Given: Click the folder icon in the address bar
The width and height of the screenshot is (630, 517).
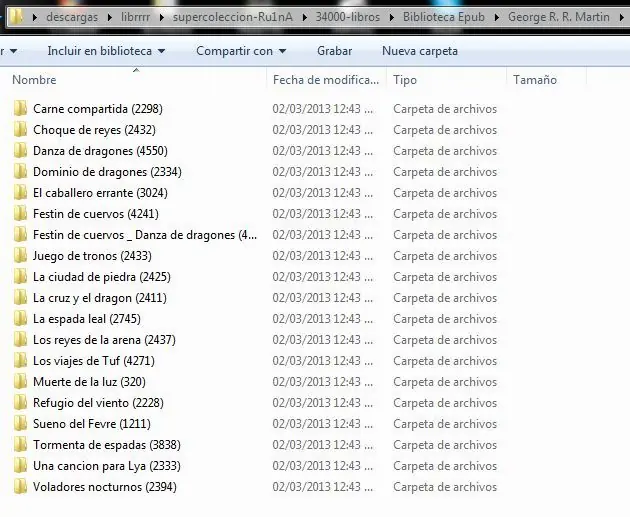Looking at the screenshot, I should click(x=16, y=17).
